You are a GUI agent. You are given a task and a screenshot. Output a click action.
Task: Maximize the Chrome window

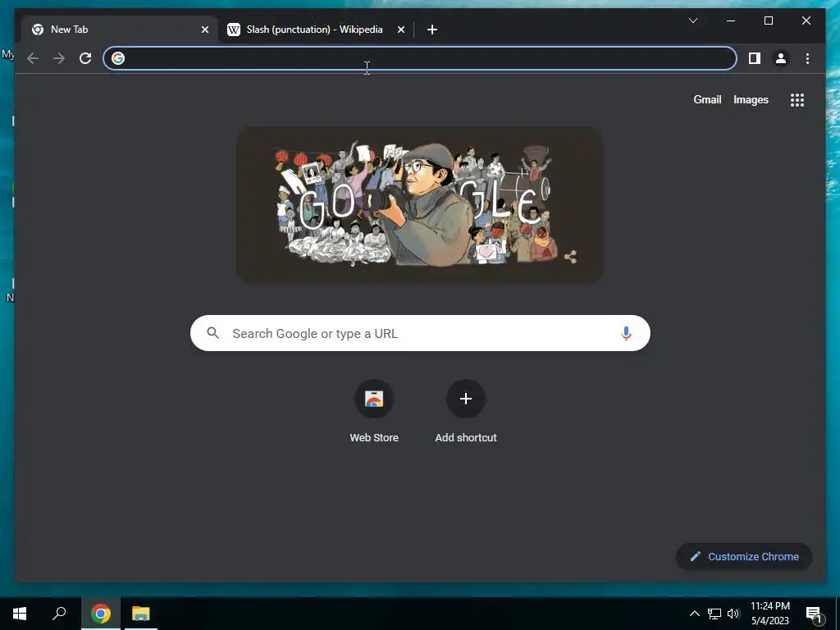[768, 21]
